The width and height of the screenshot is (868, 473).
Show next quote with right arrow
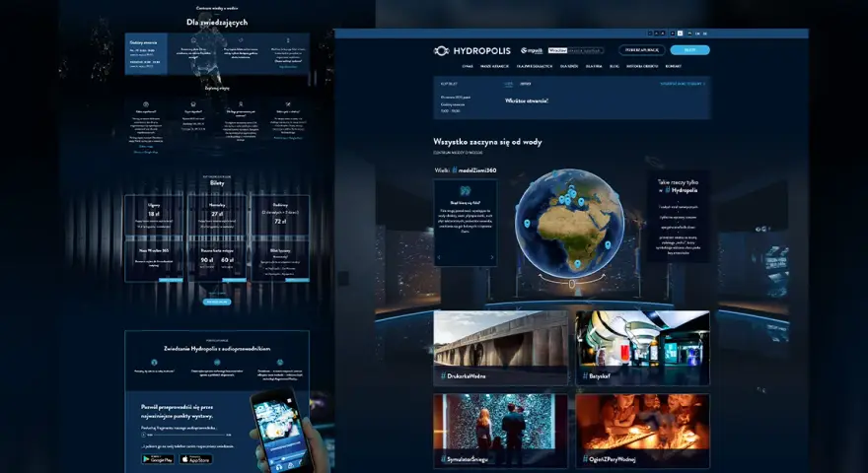coord(491,257)
